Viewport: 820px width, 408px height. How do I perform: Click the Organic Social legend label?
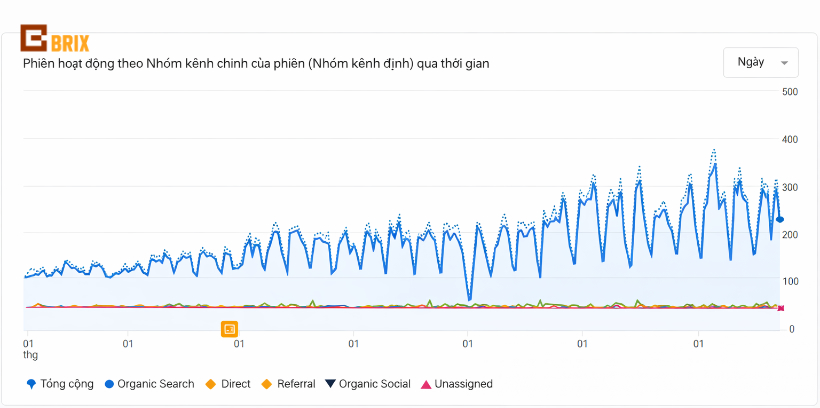375,384
